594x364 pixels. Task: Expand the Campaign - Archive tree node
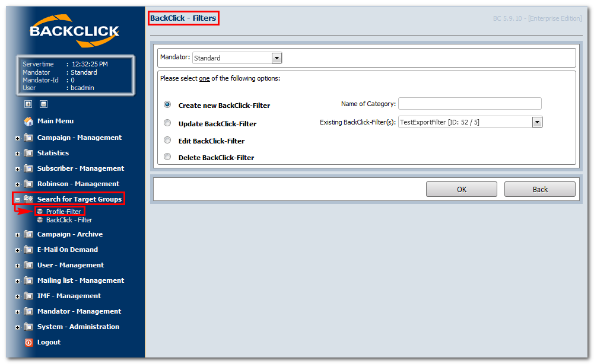[x=17, y=235]
